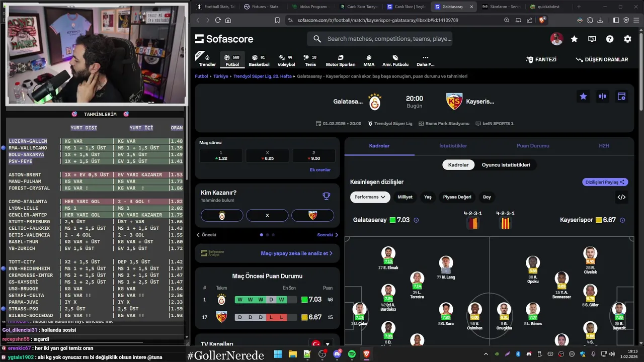Toggle browser sidebar panel

click(x=616, y=20)
